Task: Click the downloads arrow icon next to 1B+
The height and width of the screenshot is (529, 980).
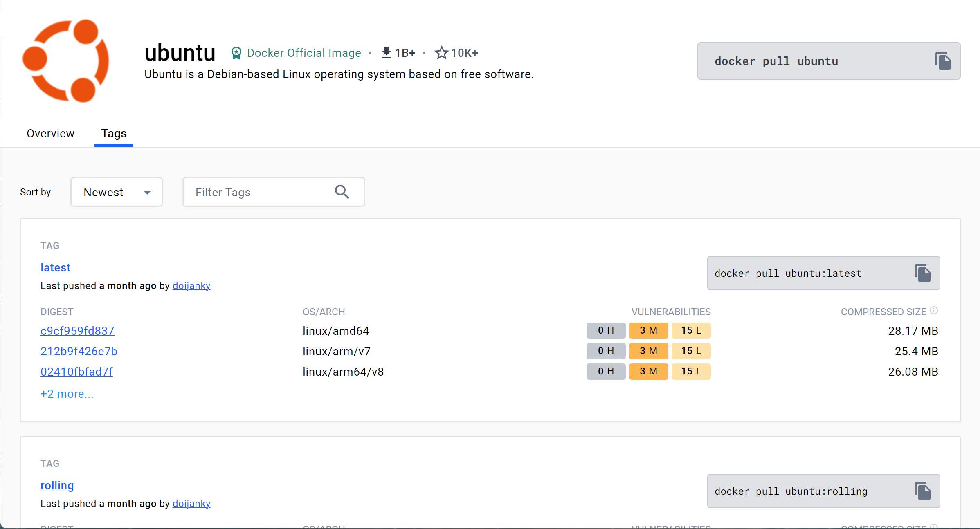Action: point(386,53)
